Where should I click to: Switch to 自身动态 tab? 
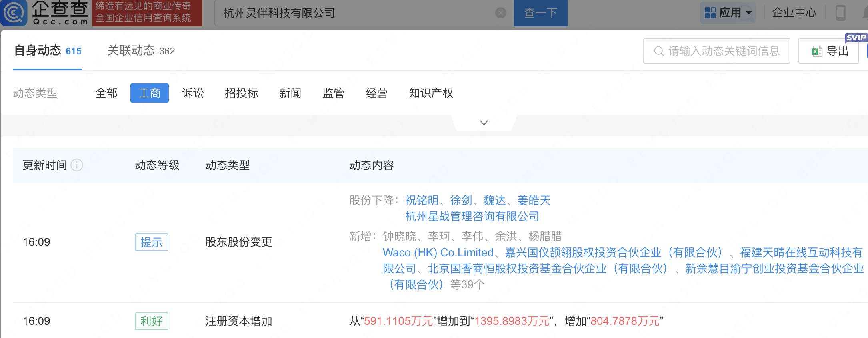[x=48, y=51]
